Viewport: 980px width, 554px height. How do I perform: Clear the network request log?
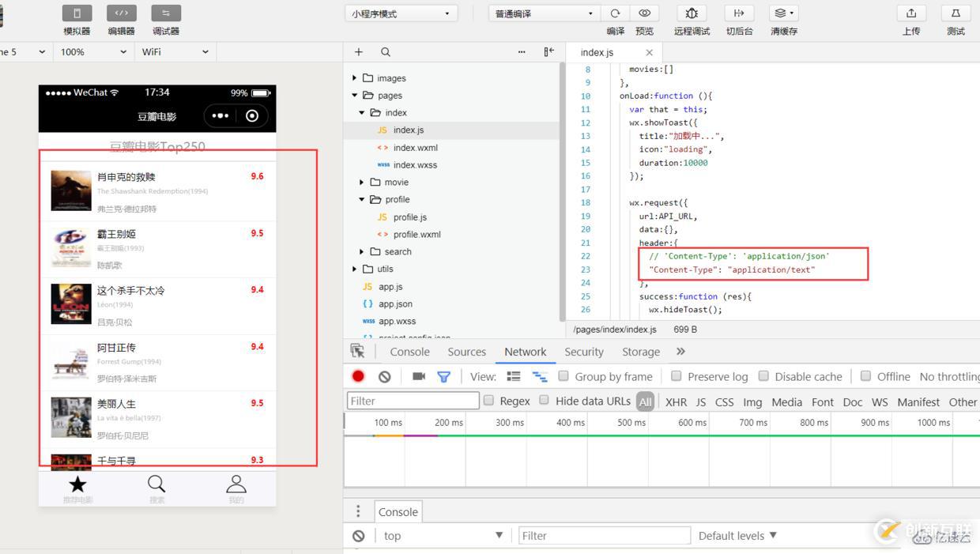pyautogui.click(x=385, y=376)
